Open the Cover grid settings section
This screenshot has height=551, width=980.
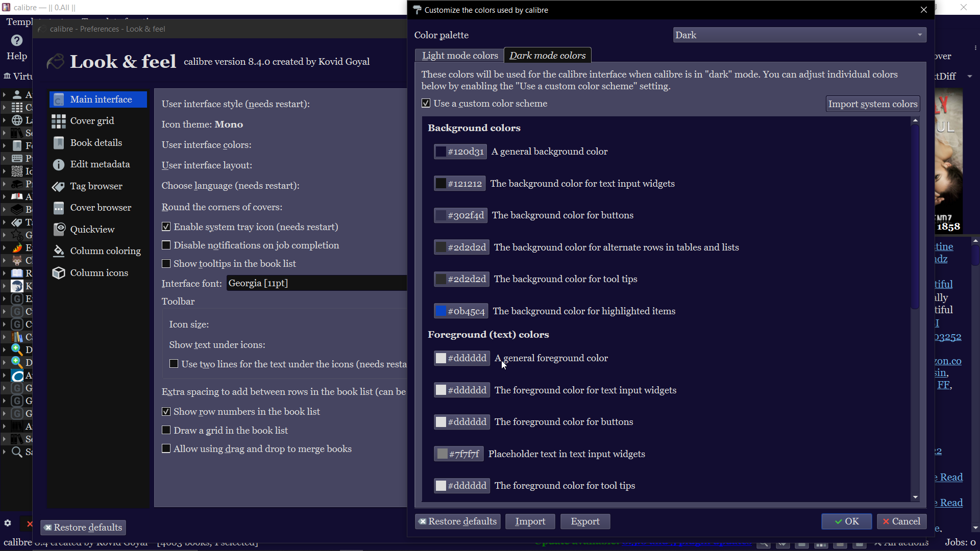[92, 121]
